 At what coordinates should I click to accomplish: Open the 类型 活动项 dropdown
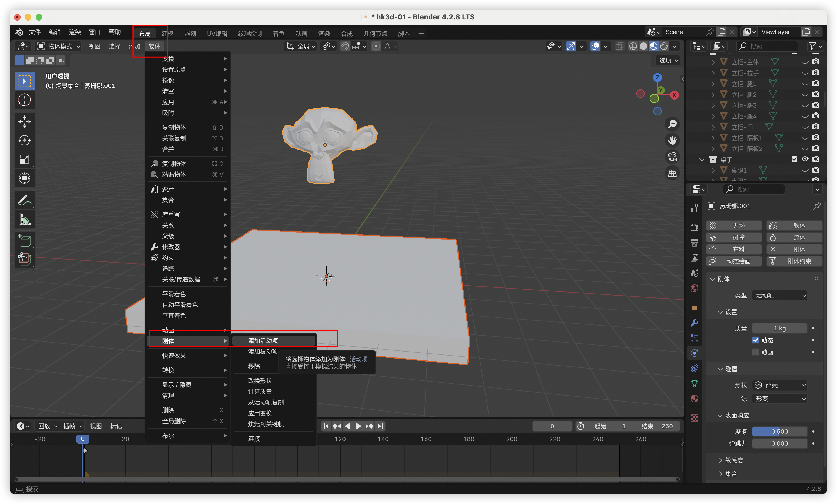[x=780, y=296]
